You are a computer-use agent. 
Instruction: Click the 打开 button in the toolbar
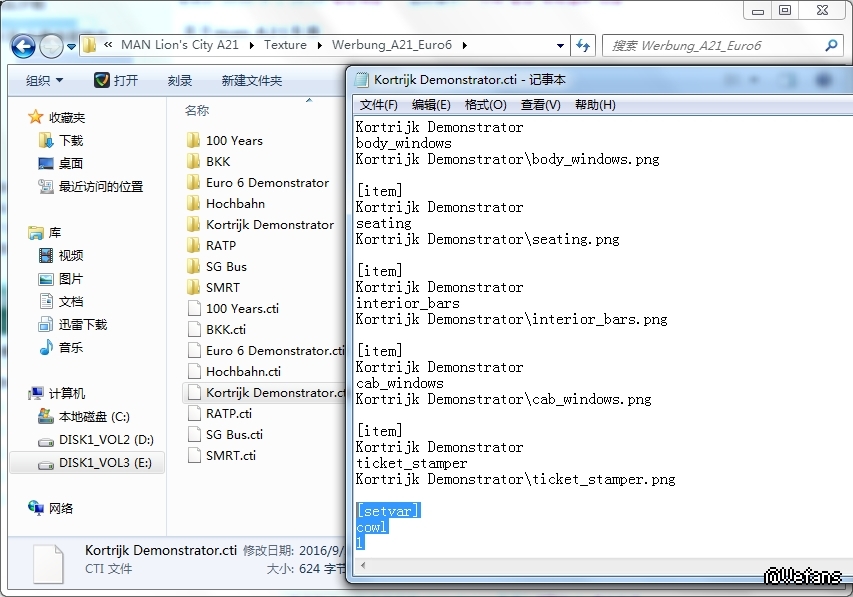(116, 81)
